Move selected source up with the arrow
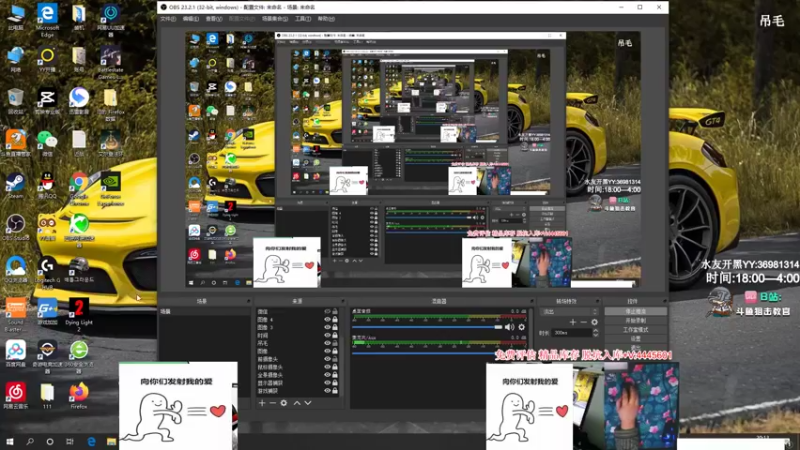Image resolution: width=800 pixels, height=450 pixels. (x=297, y=403)
